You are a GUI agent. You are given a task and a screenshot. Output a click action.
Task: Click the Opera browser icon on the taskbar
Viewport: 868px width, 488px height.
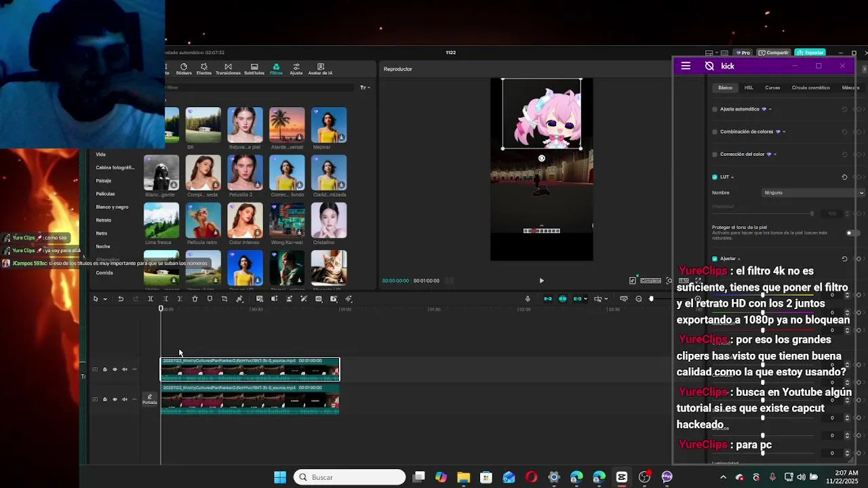pyautogui.click(x=531, y=477)
